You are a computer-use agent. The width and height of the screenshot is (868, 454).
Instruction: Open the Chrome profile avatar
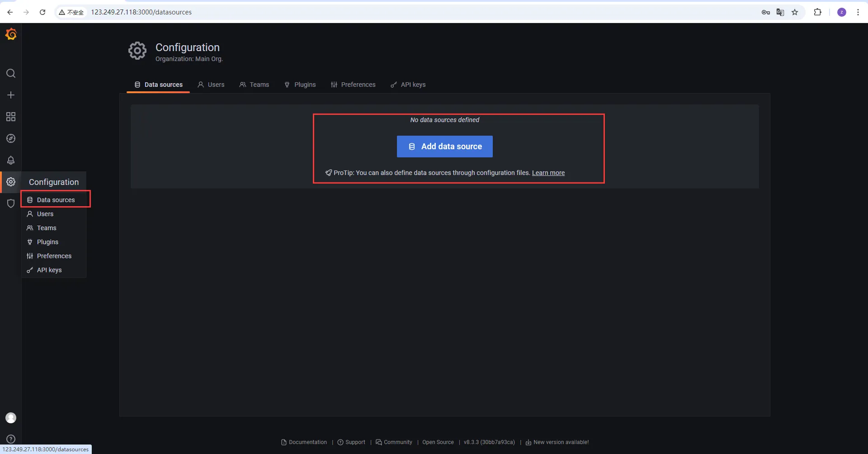842,12
